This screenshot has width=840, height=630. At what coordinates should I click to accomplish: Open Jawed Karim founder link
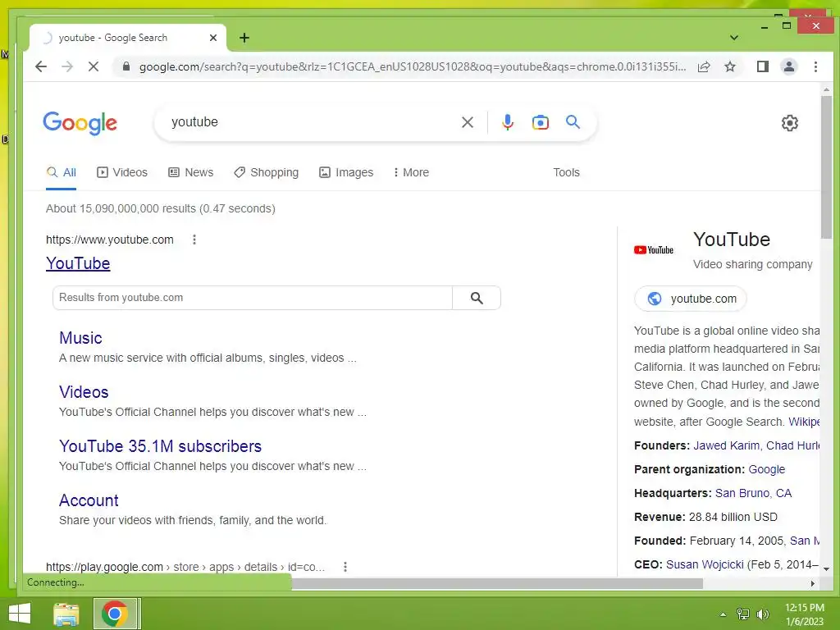[x=726, y=445]
